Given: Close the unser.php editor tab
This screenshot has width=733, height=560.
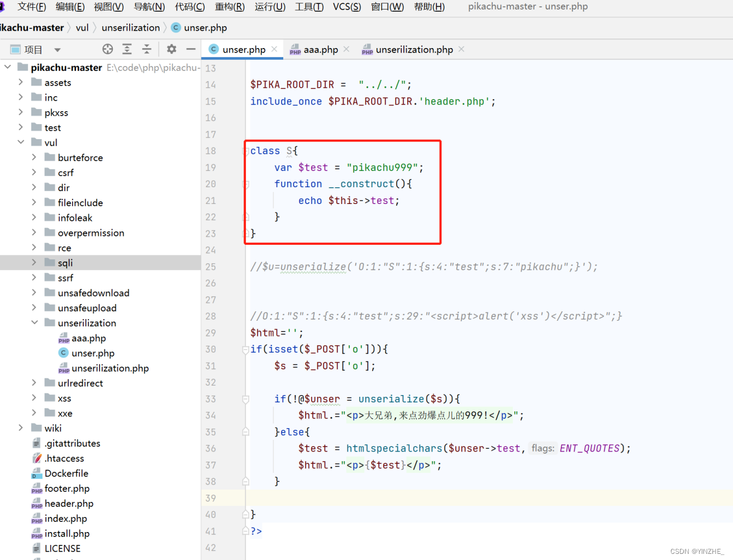Looking at the screenshot, I should click(274, 49).
